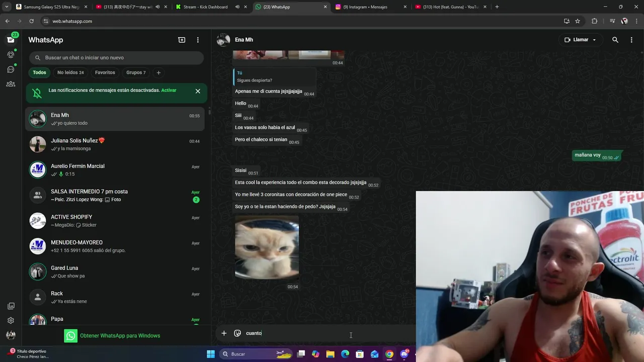Open the cat sticker image in the conversation

(267, 247)
